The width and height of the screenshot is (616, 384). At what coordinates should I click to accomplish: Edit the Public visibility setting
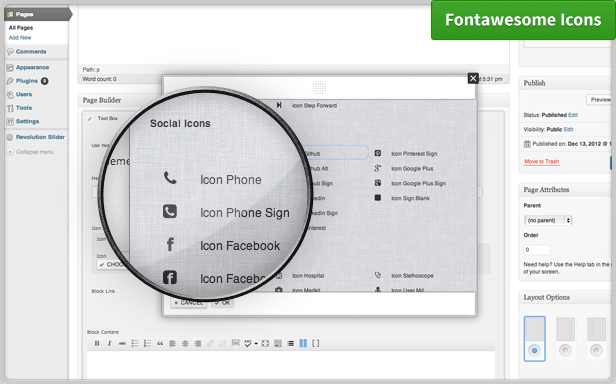pos(568,129)
